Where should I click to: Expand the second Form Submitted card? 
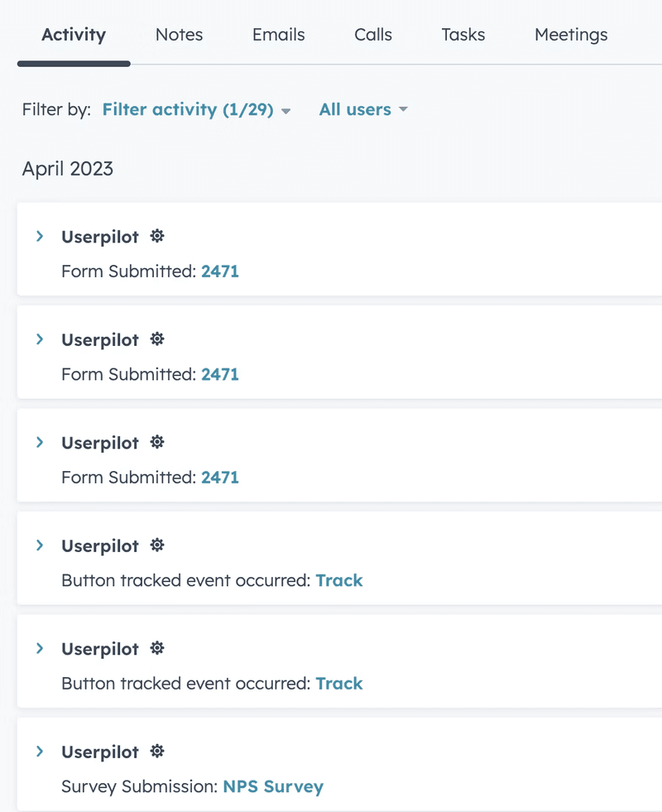(39, 339)
